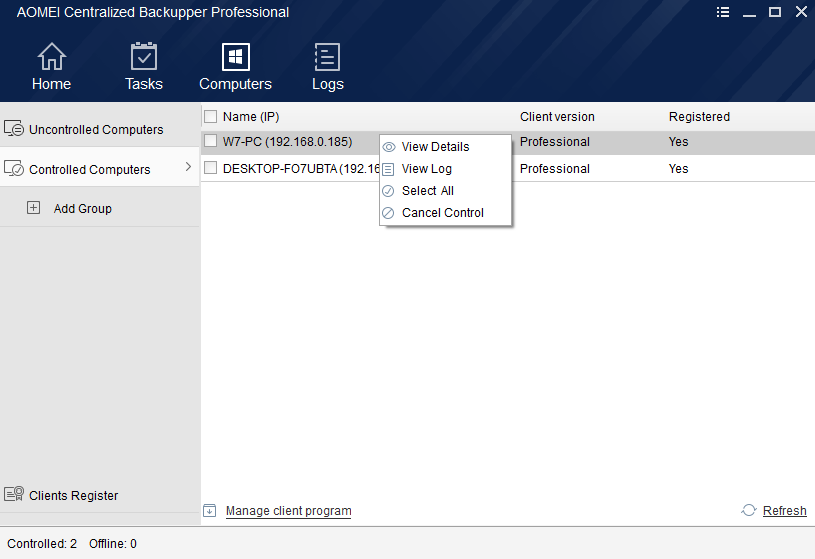Open the Home section icon
815x559 pixels.
tap(51, 56)
